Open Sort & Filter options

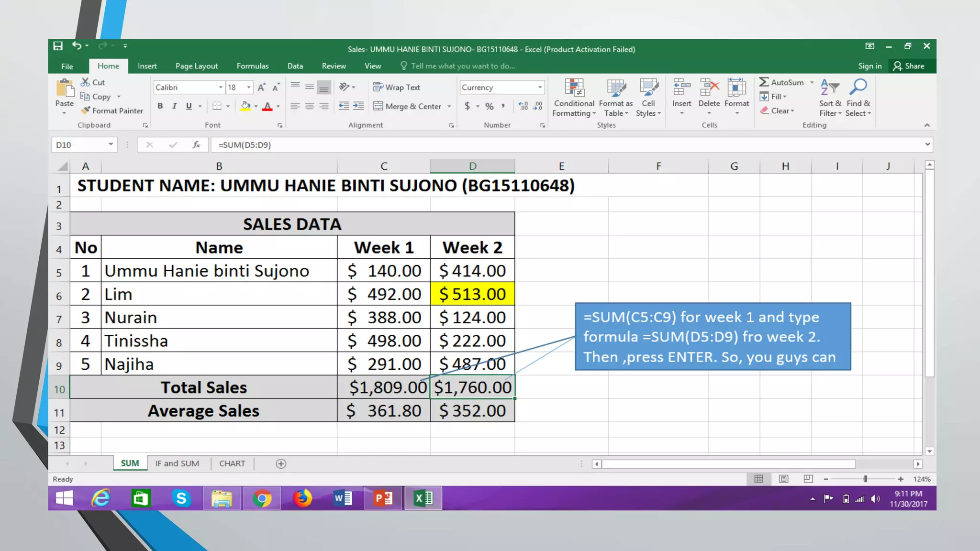(x=830, y=98)
